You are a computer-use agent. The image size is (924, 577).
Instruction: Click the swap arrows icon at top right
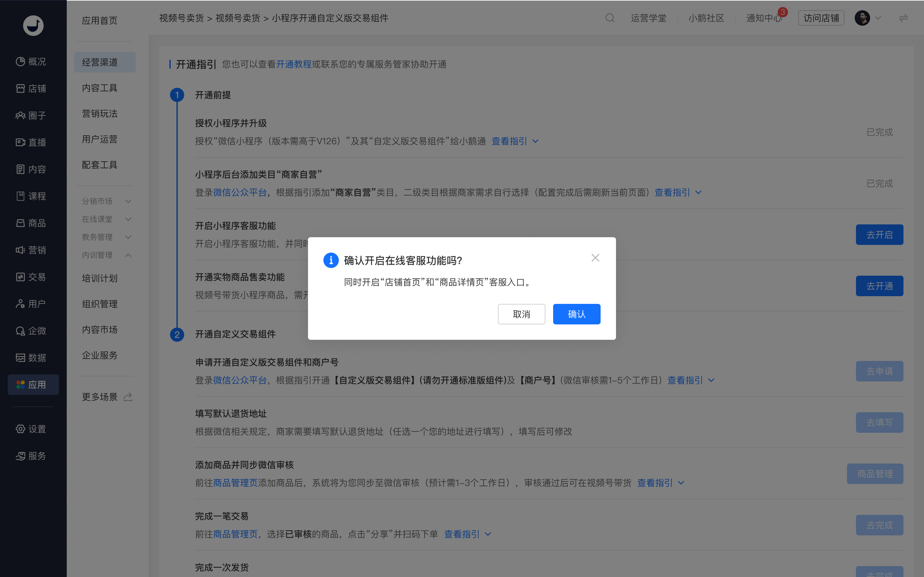(903, 18)
